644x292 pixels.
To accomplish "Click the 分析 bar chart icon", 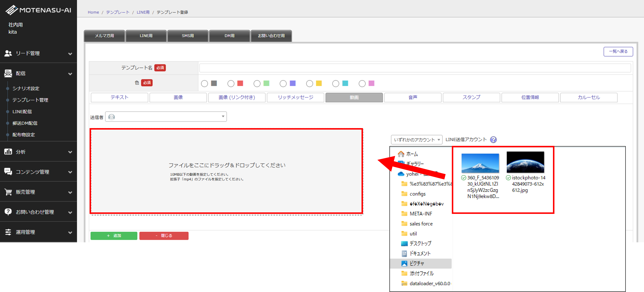I will click(8, 152).
